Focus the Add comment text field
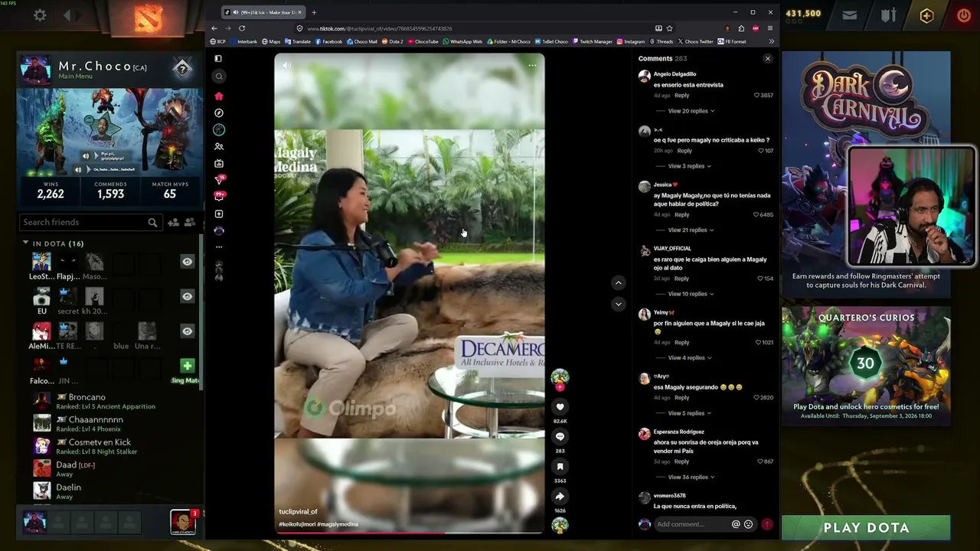Screen dimensions: 980x551 [692, 524]
